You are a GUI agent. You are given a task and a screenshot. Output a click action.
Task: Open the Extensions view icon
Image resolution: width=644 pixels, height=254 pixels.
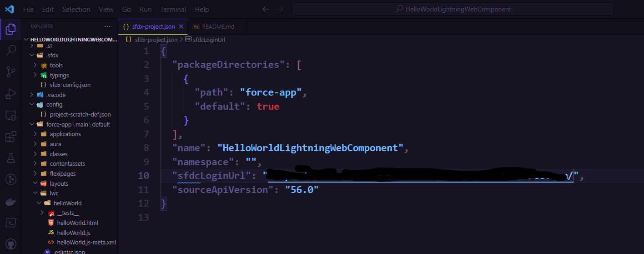[10, 137]
